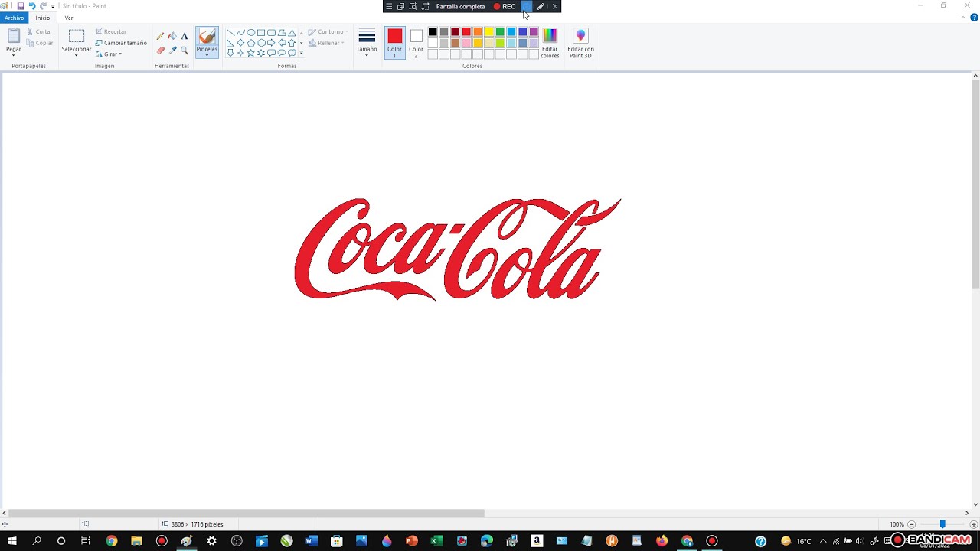
Task: Pick the purple color swatch
Action: coord(534,31)
